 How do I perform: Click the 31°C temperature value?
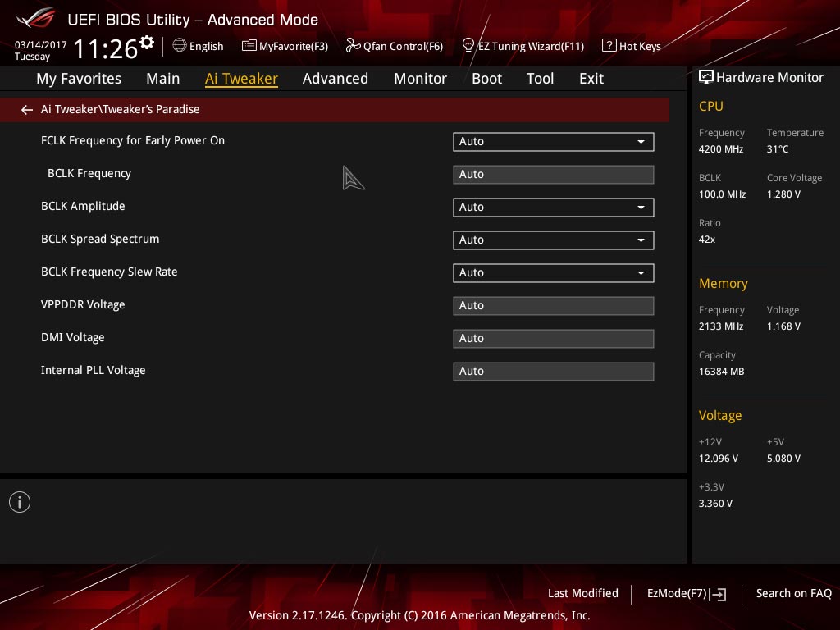778,149
